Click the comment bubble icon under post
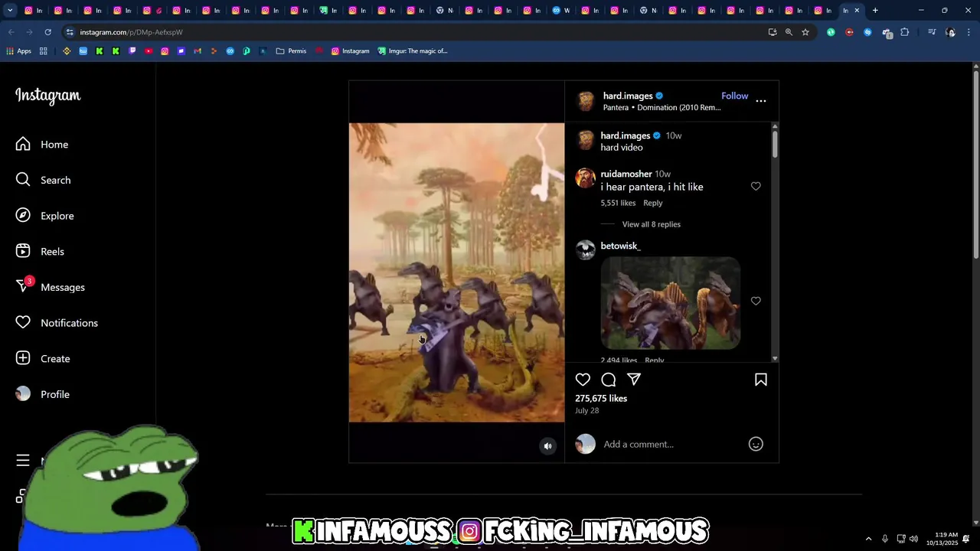The width and height of the screenshot is (980, 551). pos(609,380)
